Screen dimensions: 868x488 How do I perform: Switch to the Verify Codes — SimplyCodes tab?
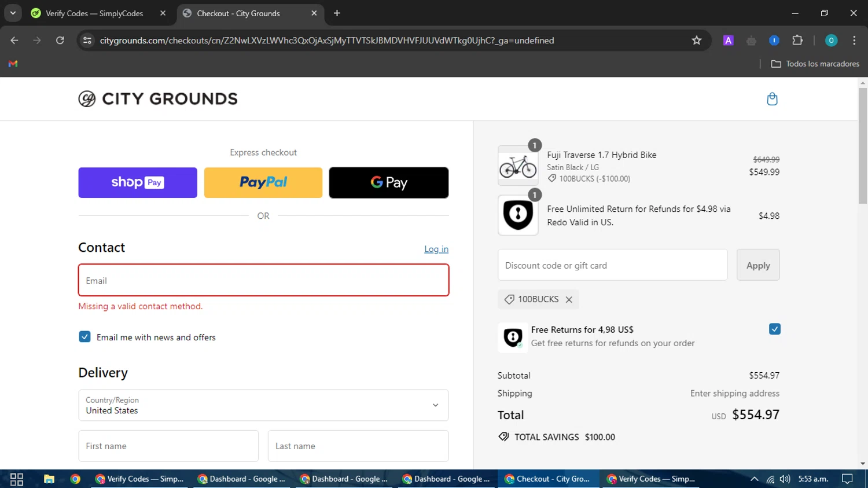pos(94,13)
